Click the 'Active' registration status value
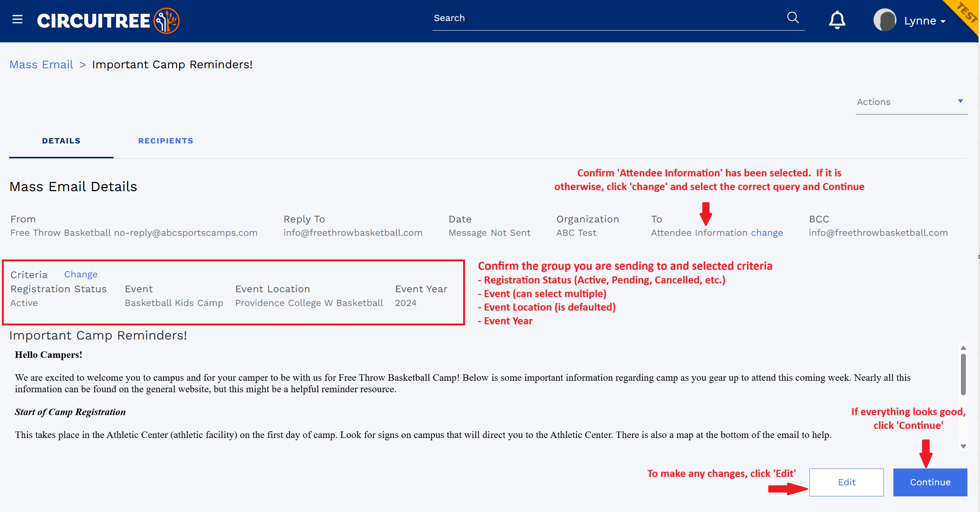The image size is (980, 512). (24, 303)
